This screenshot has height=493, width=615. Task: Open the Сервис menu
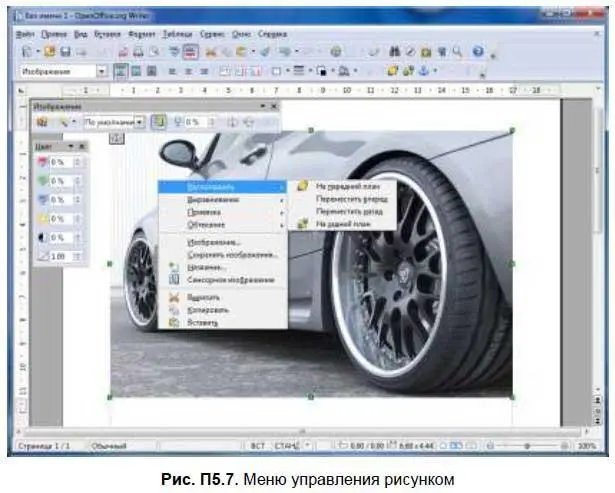[212, 34]
